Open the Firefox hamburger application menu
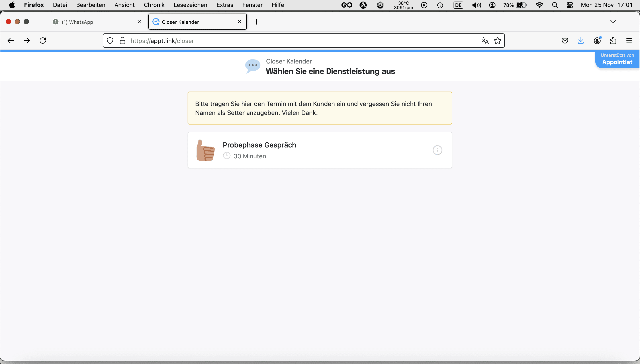The width and height of the screenshot is (640, 364). click(x=629, y=41)
